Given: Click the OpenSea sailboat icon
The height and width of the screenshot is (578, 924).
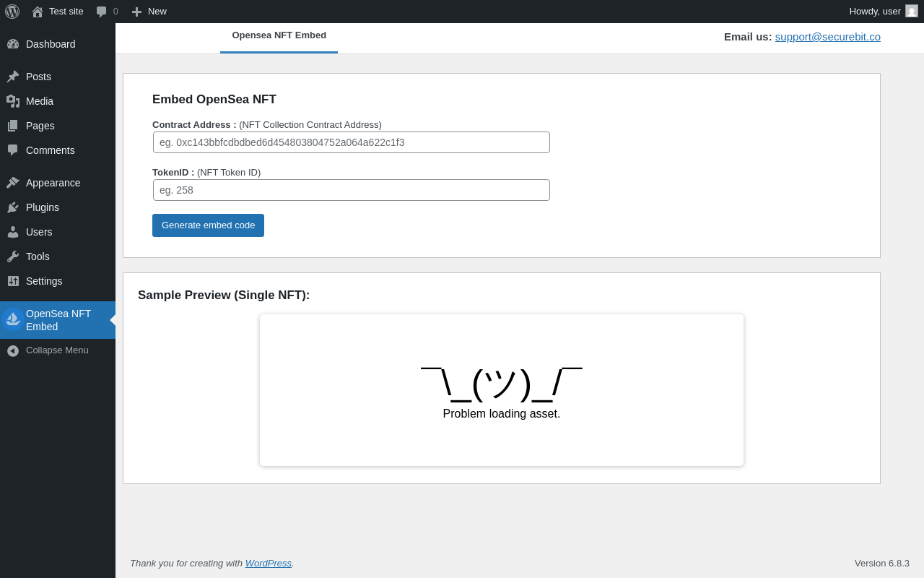Looking at the screenshot, I should click(12, 319).
